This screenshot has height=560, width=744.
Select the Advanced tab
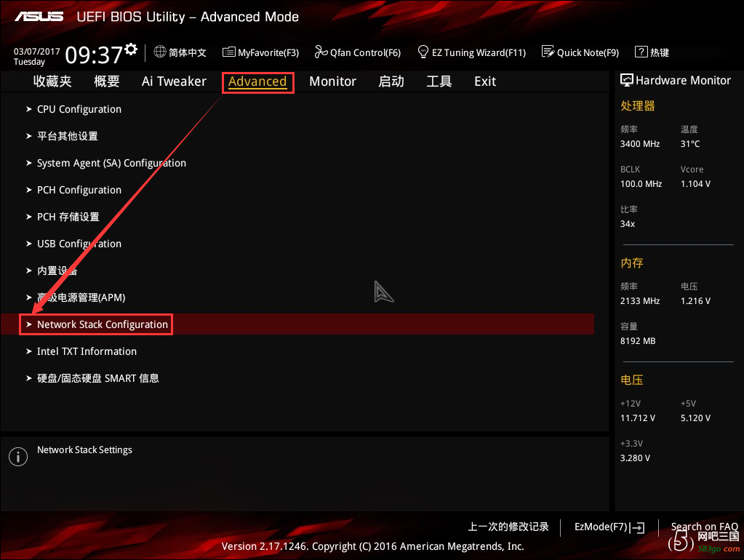(257, 81)
